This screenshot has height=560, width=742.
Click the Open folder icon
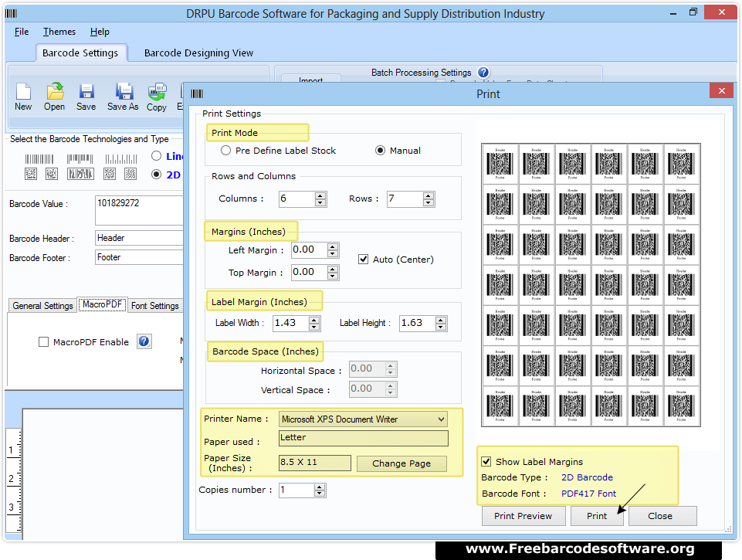click(55, 91)
